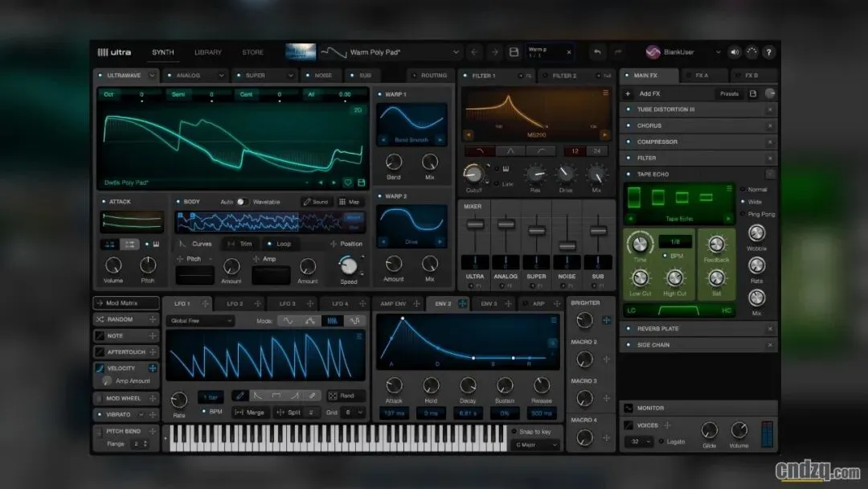Remove the Reverb Plate effect with its X
Viewport: 868px width, 489px height.
pyautogui.click(x=769, y=329)
